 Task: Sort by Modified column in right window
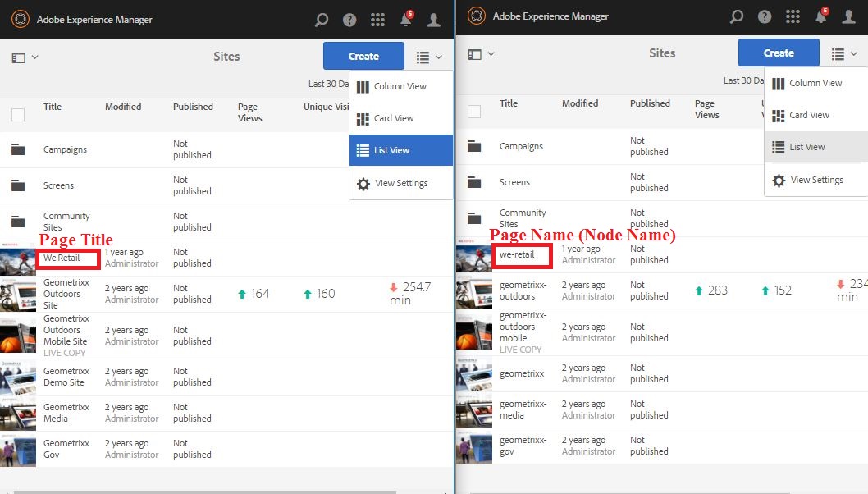(579, 103)
